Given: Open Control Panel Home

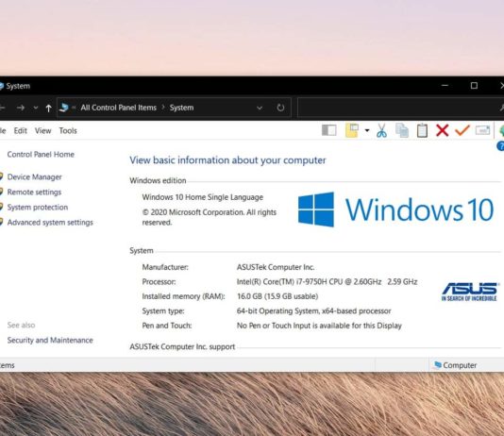Looking at the screenshot, I should coord(41,155).
